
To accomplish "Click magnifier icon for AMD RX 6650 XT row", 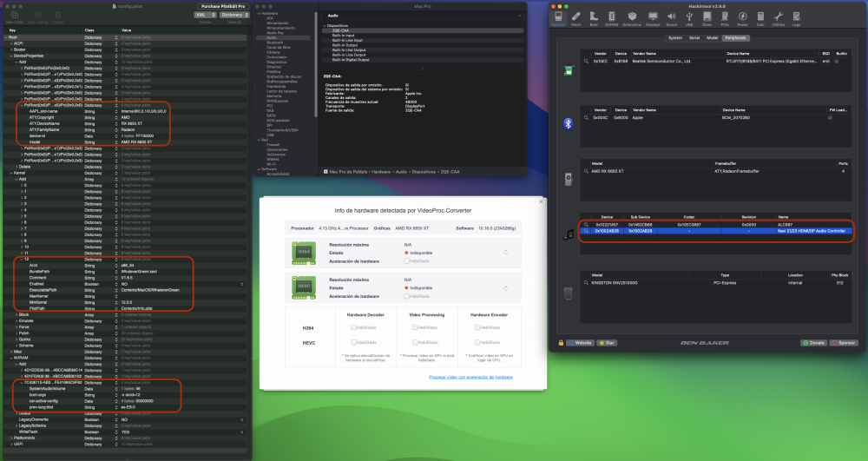I will pos(586,171).
